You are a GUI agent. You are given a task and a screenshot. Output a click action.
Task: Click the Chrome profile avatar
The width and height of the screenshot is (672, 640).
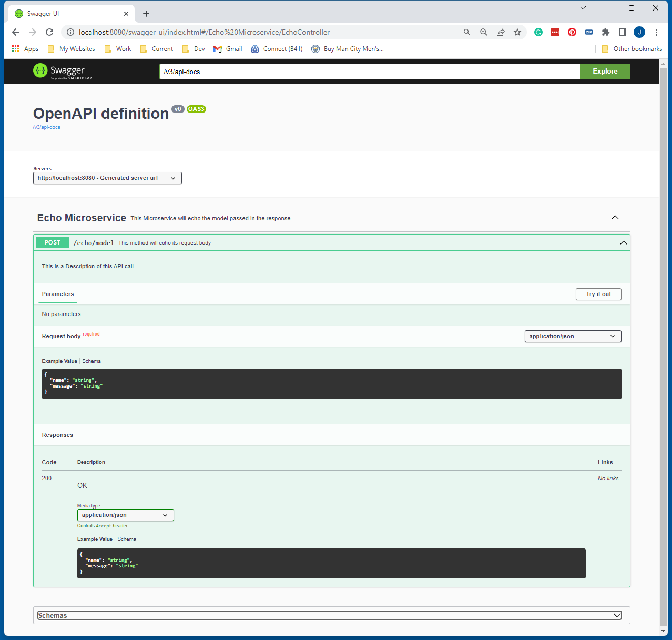[x=639, y=32]
